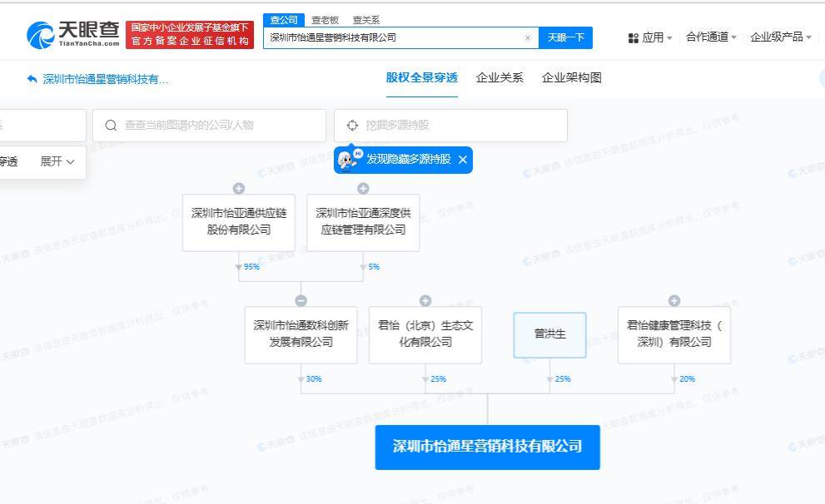Click the 发现隐藏多源持股 tooltip text
The height and width of the screenshot is (504, 825).
(409, 159)
